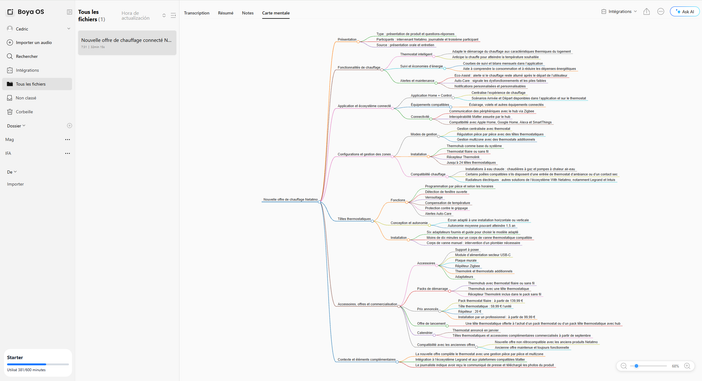This screenshot has width=702, height=381.
Task: Open Non classé in sidebar
Action: coord(37,98)
